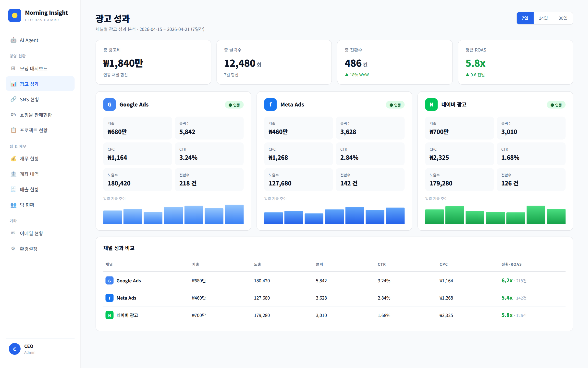Open 계좌 내역 bank icon
588x368 pixels.
tap(13, 174)
